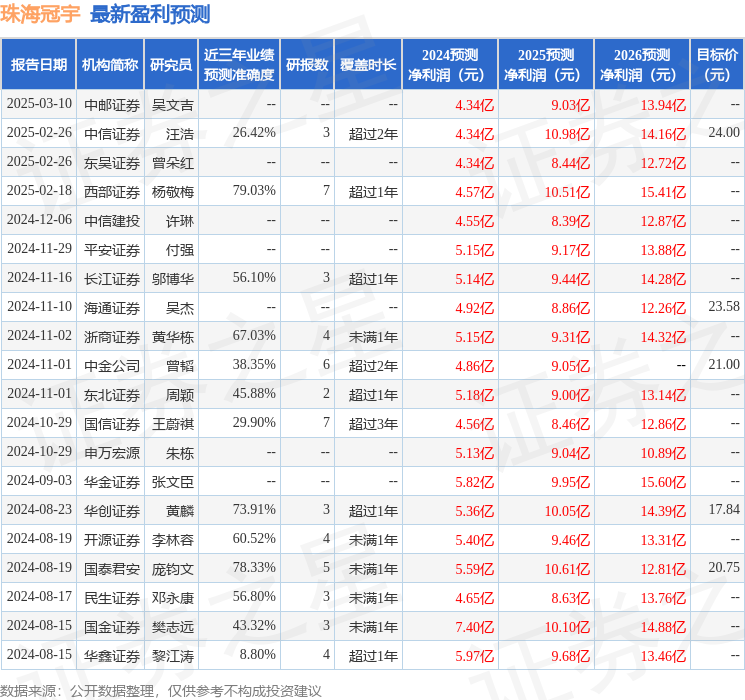The image size is (745, 700).
Task: Click the 2024预测净利润 column header
Action: coord(450,65)
